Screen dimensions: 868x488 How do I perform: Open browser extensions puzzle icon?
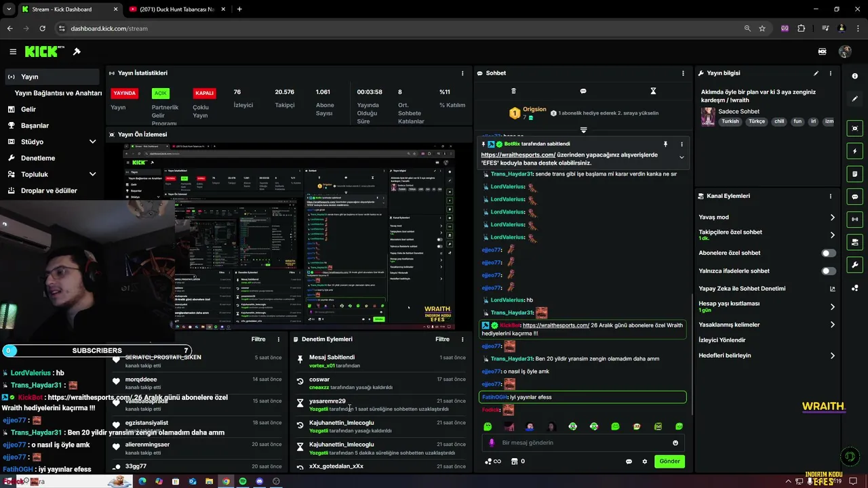[x=802, y=28]
